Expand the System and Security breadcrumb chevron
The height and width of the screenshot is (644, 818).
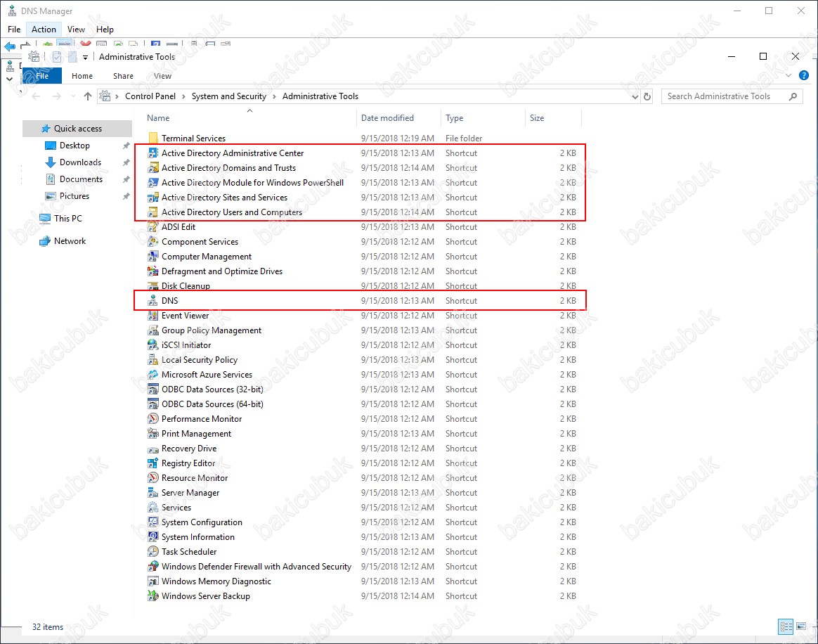tap(274, 96)
